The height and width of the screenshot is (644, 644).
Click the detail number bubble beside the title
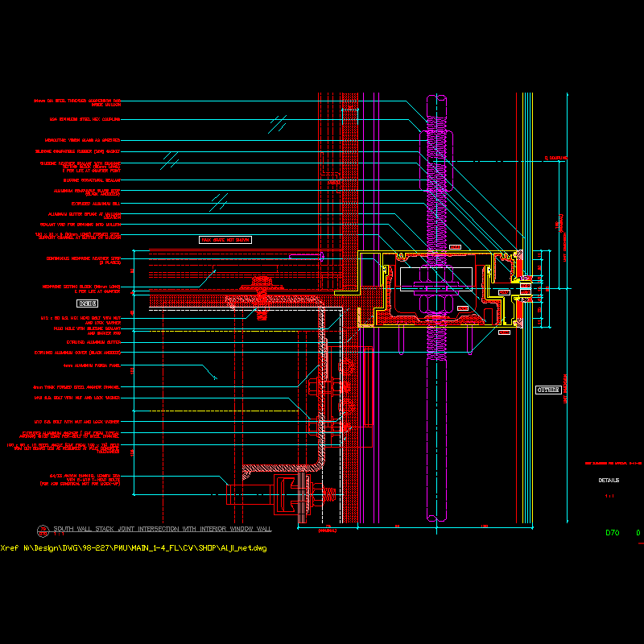pos(42,530)
